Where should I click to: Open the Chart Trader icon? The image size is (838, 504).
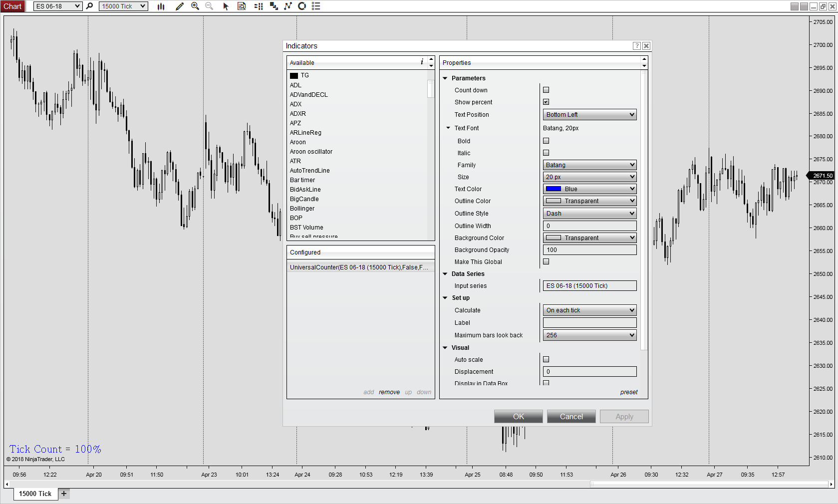click(259, 6)
